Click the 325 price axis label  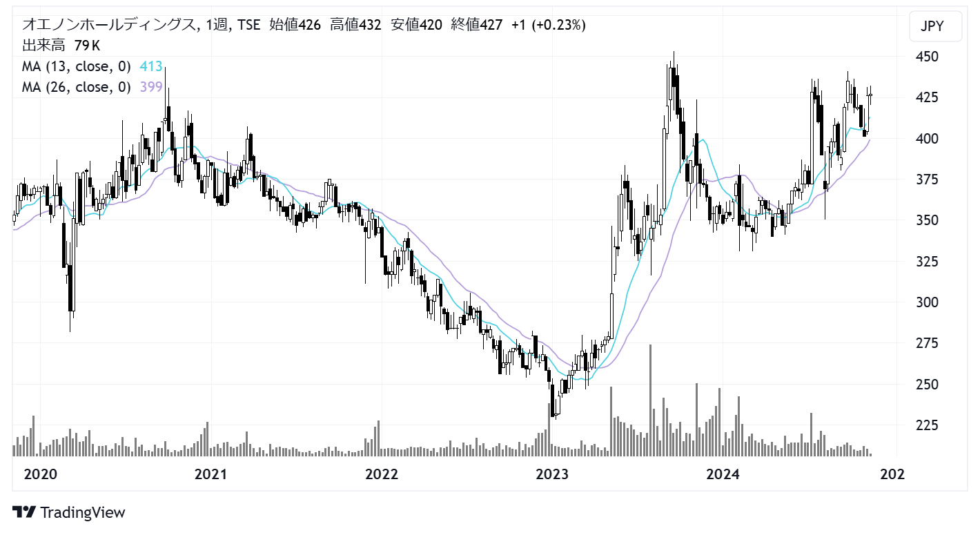click(926, 262)
